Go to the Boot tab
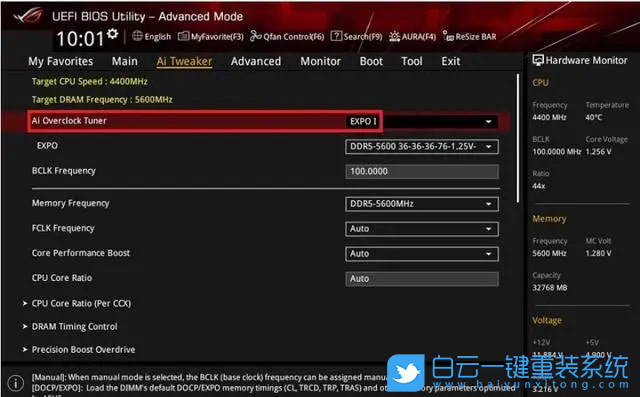This screenshot has height=397, width=640. (371, 61)
